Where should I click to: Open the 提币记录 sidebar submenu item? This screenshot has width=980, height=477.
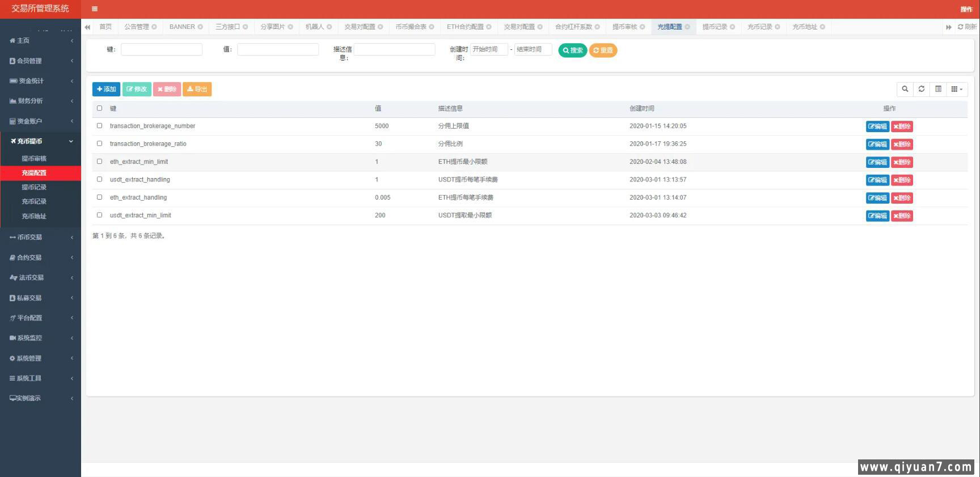coord(34,187)
